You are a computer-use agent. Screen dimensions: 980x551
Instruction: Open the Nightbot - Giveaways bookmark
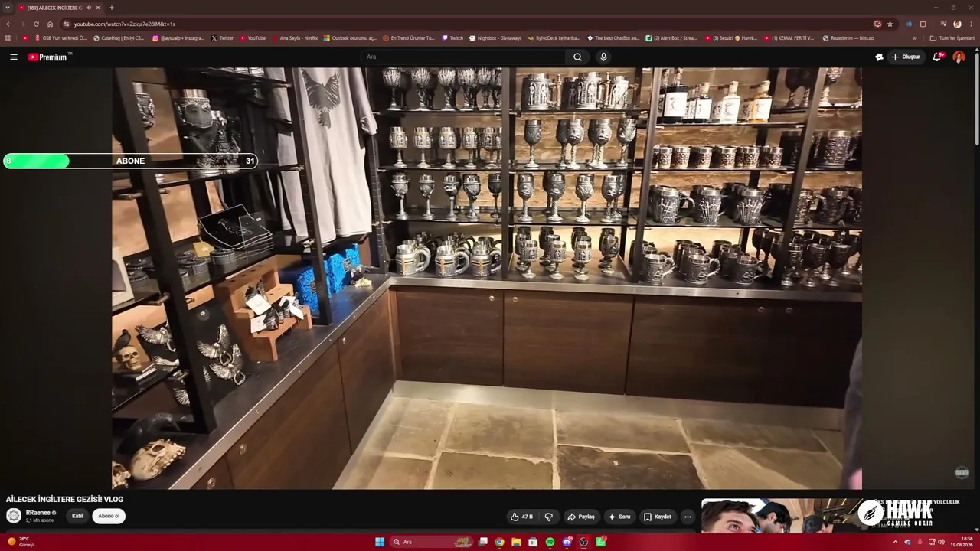(495, 37)
